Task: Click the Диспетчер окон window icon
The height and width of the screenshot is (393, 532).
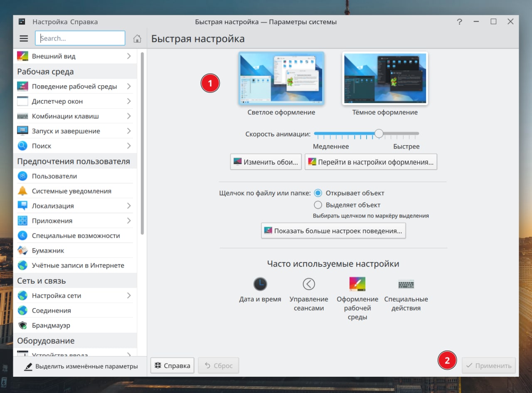Action: (22, 101)
